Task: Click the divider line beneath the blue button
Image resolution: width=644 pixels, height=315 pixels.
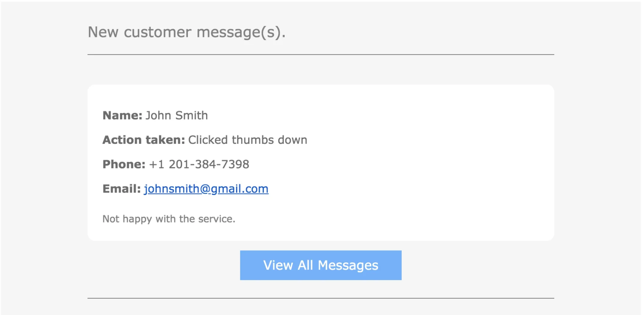Action: pos(321,298)
